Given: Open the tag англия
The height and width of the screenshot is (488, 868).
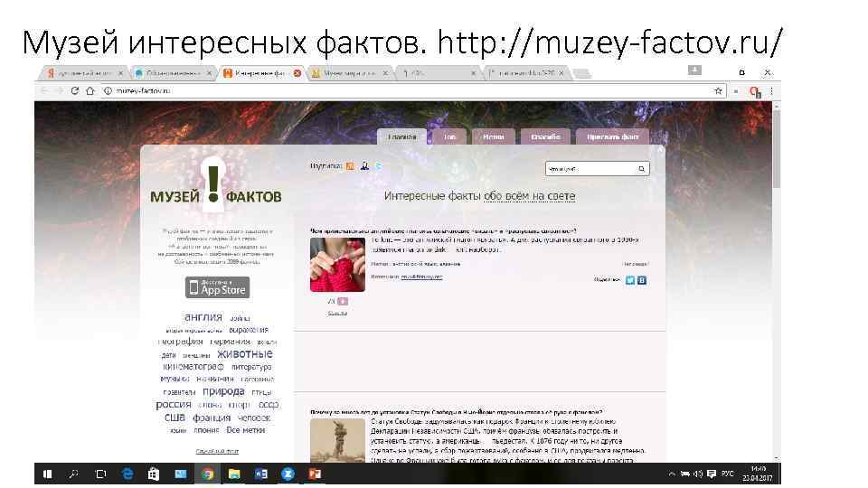Looking at the screenshot, I should click(x=203, y=317).
